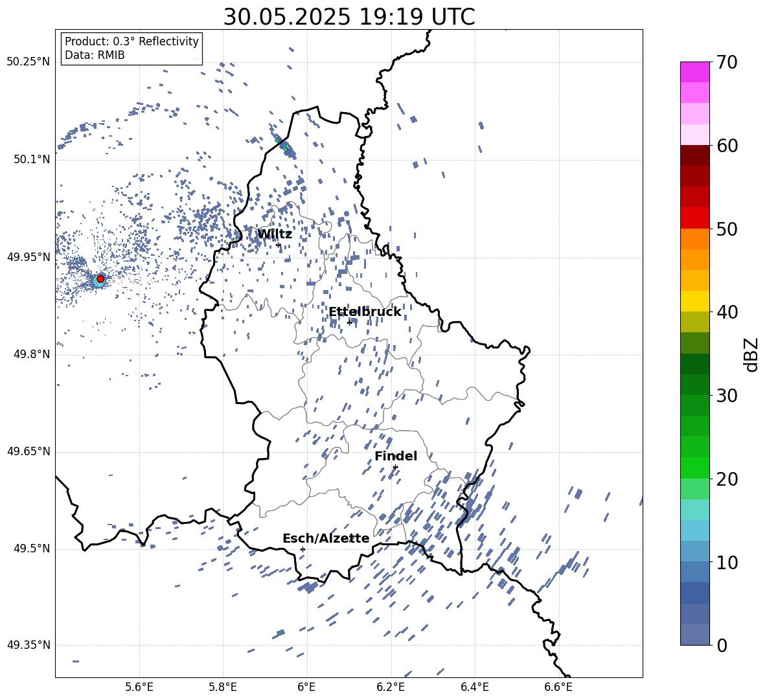Click the Ettelbruck location cross marker
Viewport: 767px width, 700px height.
click(x=349, y=322)
